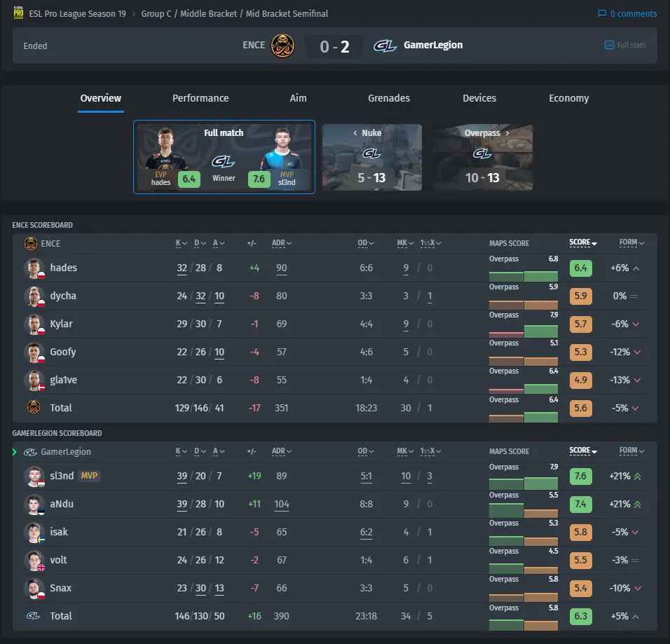Click Snax player avatar
This screenshot has height=644, width=670.
(34, 589)
